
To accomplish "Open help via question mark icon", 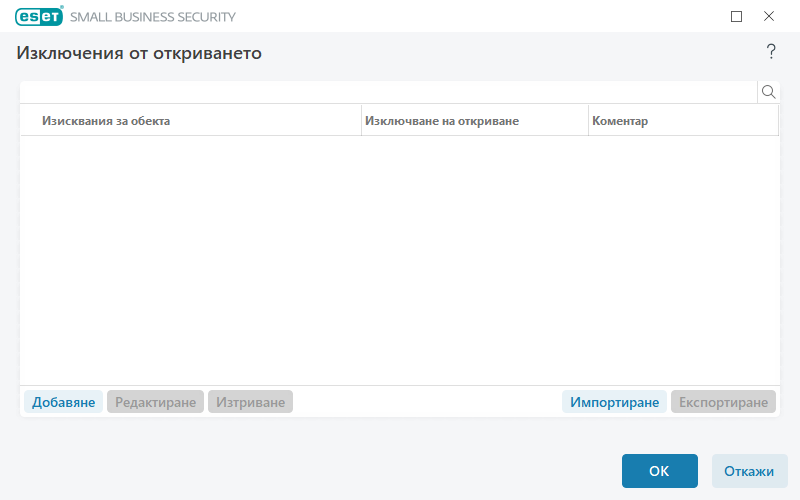I will (x=771, y=52).
